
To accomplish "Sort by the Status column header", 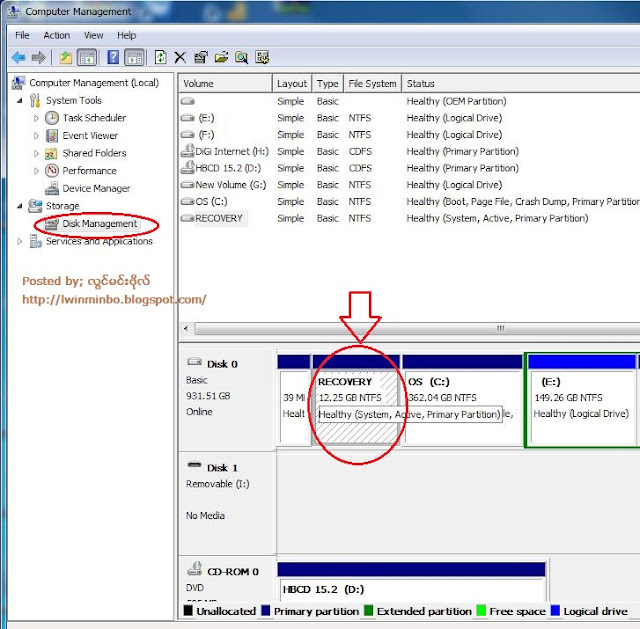I will (x=521, y=84).
